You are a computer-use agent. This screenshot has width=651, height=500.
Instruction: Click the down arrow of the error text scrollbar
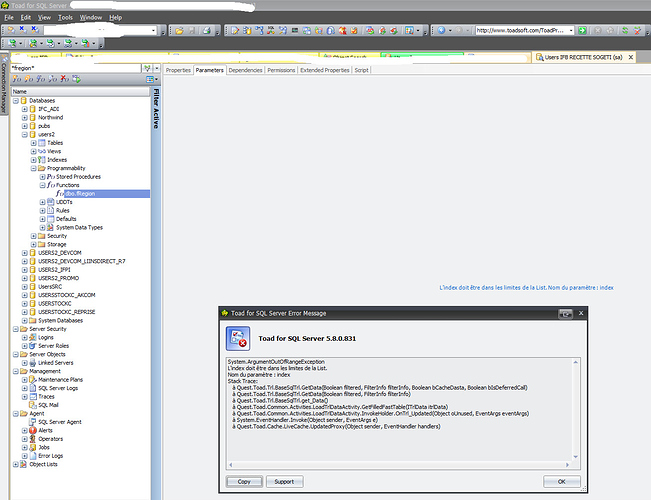(575, 457)
